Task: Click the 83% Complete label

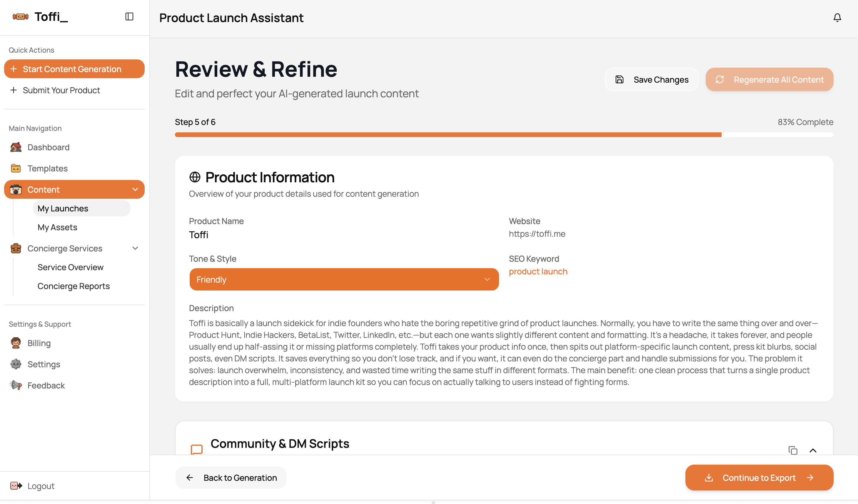Action: 805,122
